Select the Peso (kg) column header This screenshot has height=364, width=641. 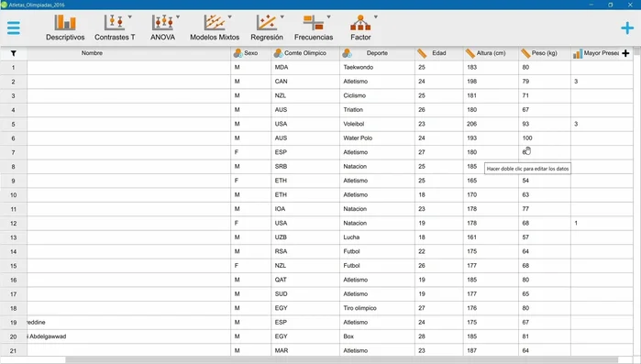pos(545,53)
